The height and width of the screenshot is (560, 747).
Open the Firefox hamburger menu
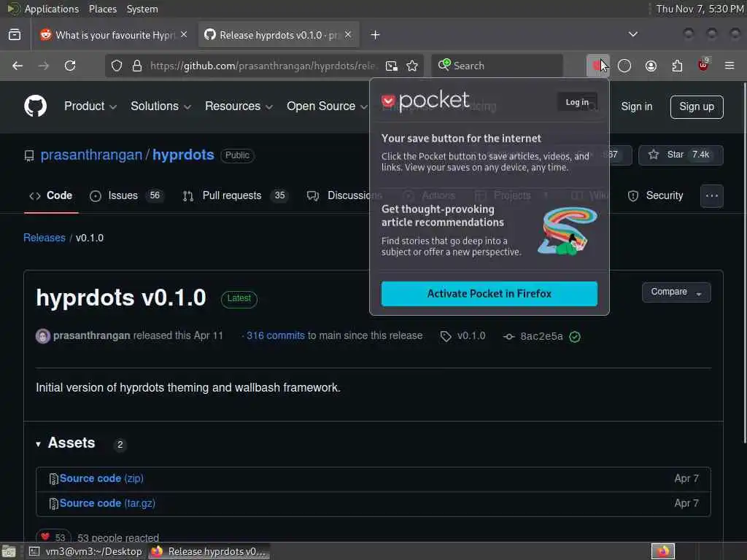click(729, 66)
